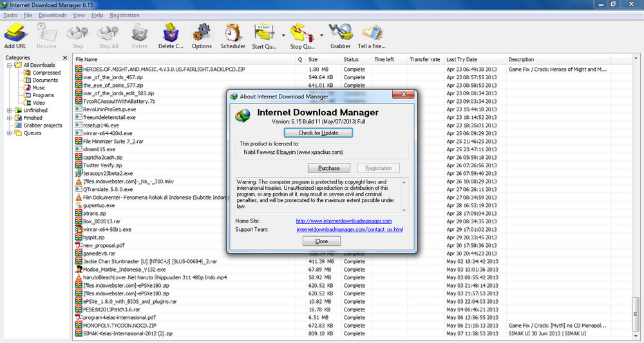Viewport: 644px width, 343px height.
Task: Open the Stop Queue dropdown arrow
Action: [321, 35]
